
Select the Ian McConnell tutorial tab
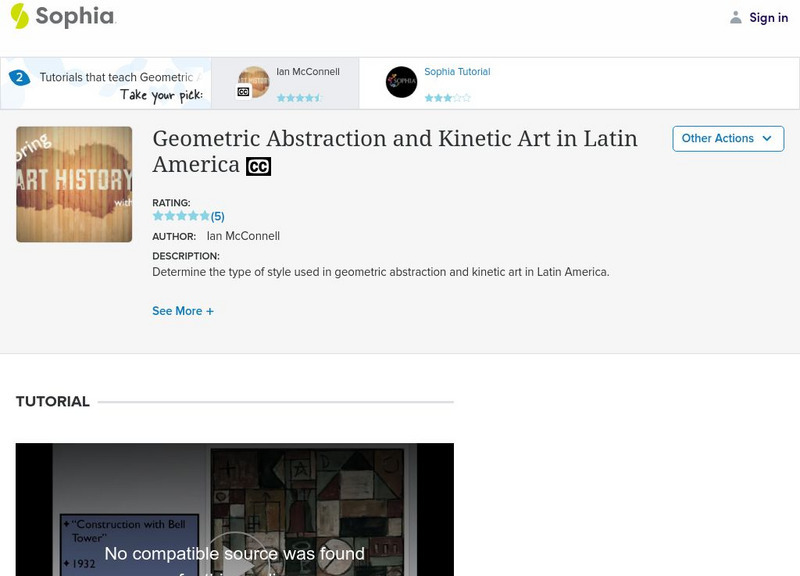308,72
